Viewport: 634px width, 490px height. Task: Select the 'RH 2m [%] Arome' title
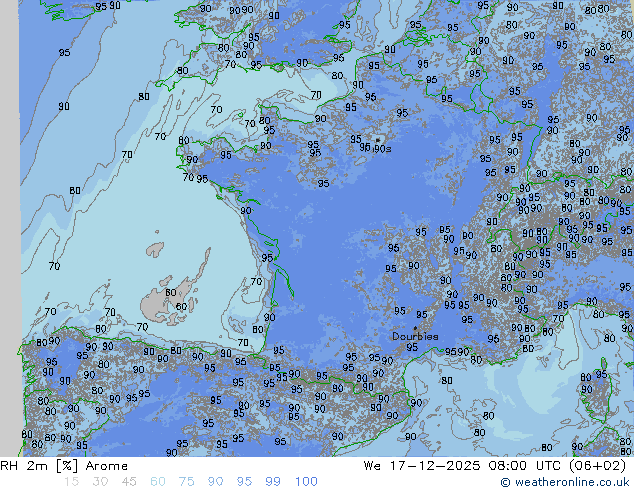point(64,466)
